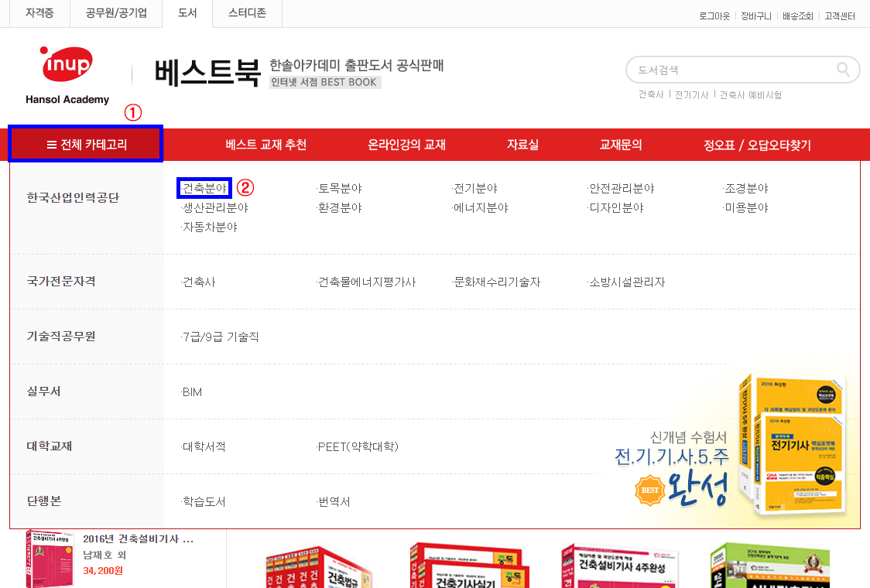Screen dimensions: 870x588
Task: Open the 7급/9급 기술직 category
Action: click(220, 337)
